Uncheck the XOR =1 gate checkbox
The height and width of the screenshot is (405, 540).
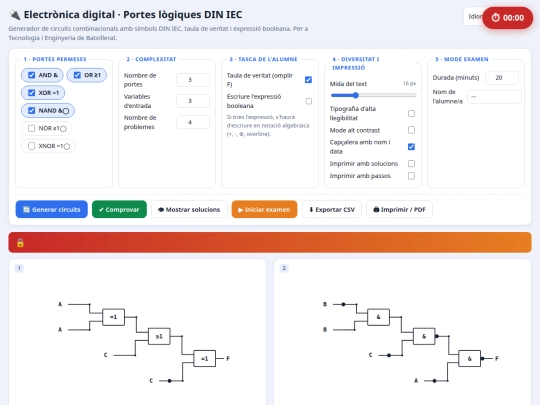point(31,93)
